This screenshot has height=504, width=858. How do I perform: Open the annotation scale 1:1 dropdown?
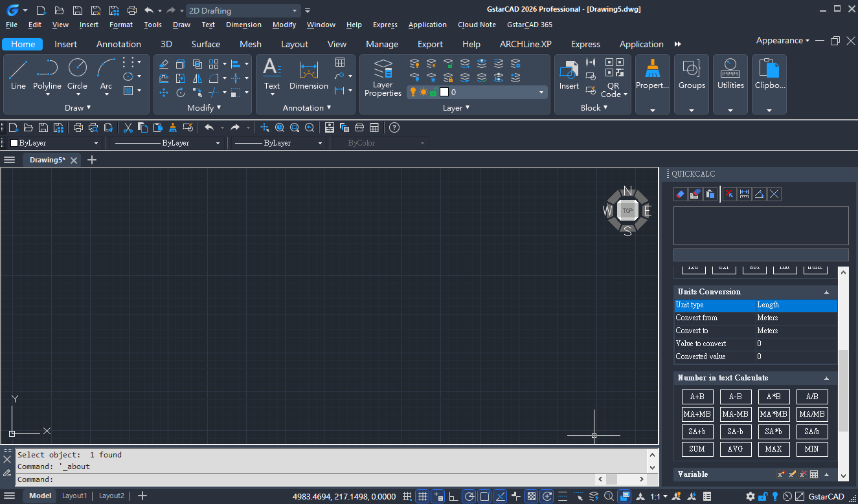click(x=659, y=496)
